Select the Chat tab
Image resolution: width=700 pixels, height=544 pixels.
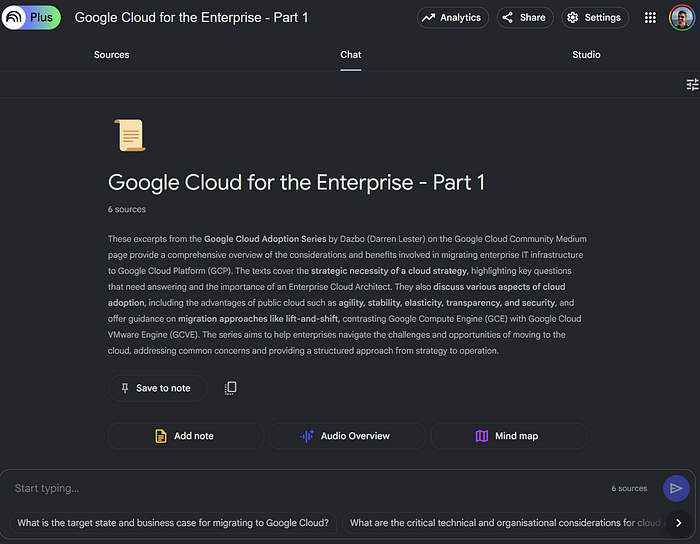[350, 54]
